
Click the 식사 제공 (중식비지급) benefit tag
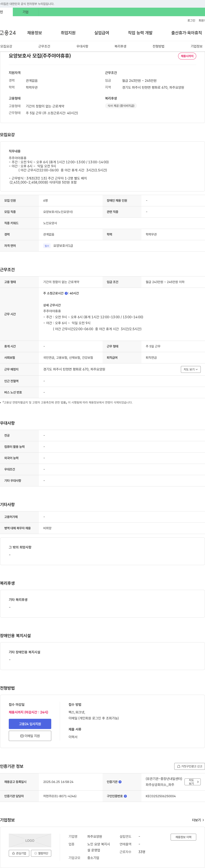coord(121,106)
